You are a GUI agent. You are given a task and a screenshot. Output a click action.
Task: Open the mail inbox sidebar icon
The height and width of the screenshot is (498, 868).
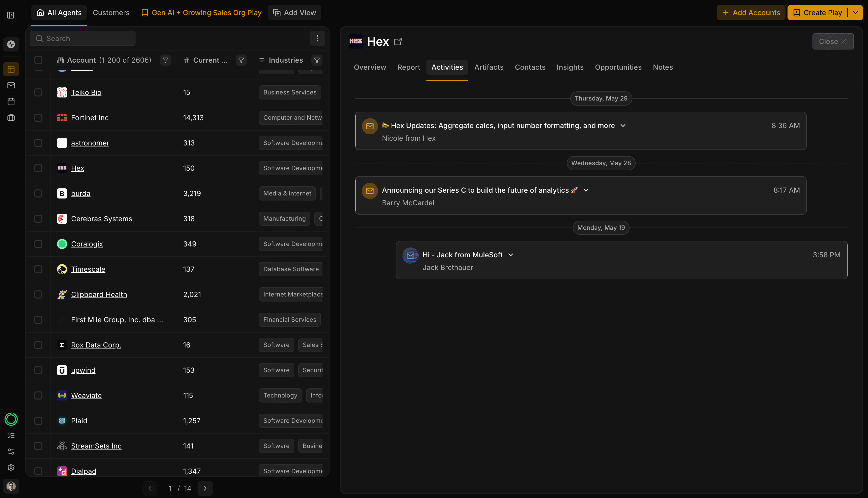(11, 85)
